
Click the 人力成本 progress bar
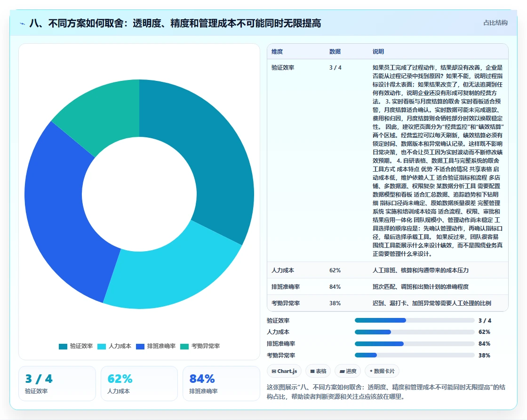pos(415,332)
